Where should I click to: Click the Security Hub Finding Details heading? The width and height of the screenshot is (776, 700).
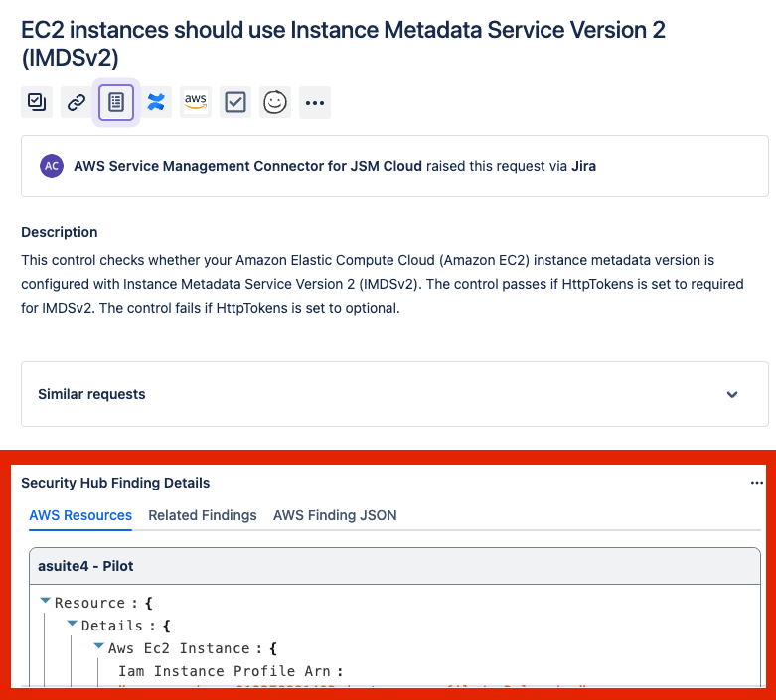(x=115, y=483)
